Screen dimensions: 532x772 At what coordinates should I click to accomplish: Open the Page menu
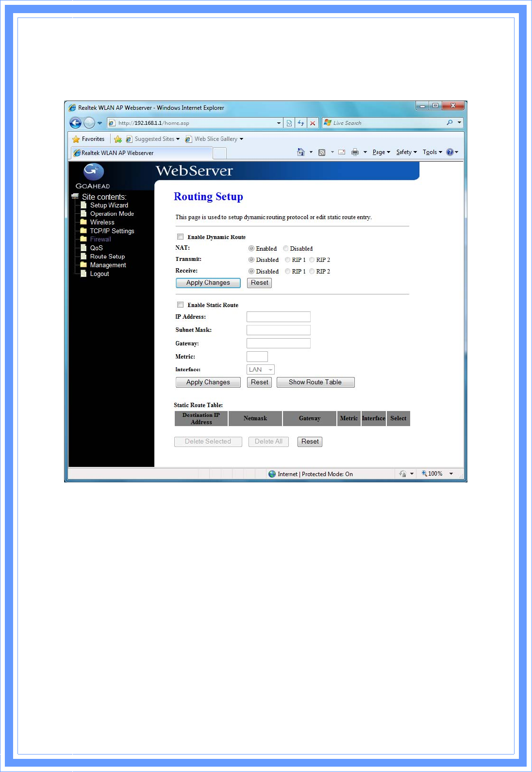coord(382,152)
